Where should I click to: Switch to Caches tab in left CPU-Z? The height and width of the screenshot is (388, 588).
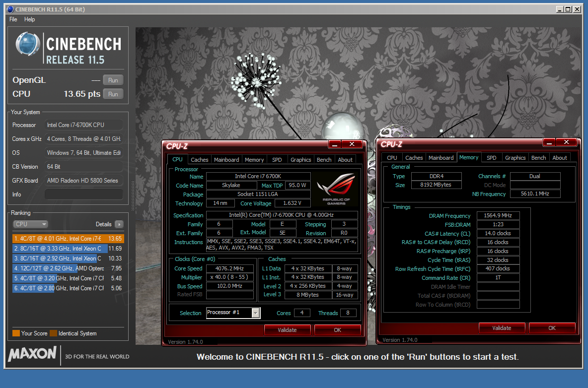point(199,160)
